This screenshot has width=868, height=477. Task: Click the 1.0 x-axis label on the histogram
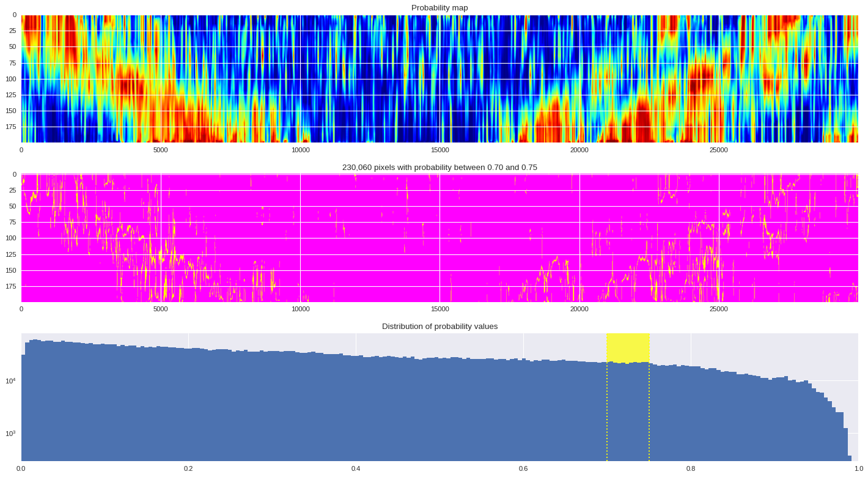(858, 469)
